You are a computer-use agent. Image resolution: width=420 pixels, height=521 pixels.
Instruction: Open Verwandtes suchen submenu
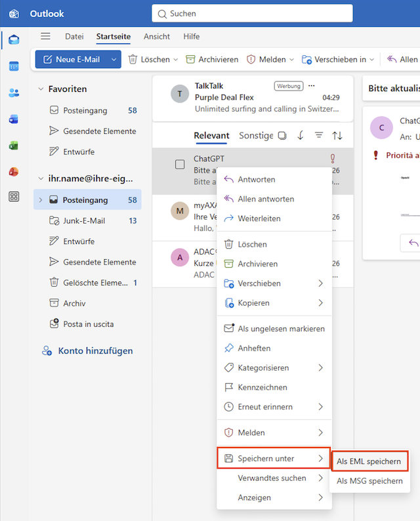274,478
